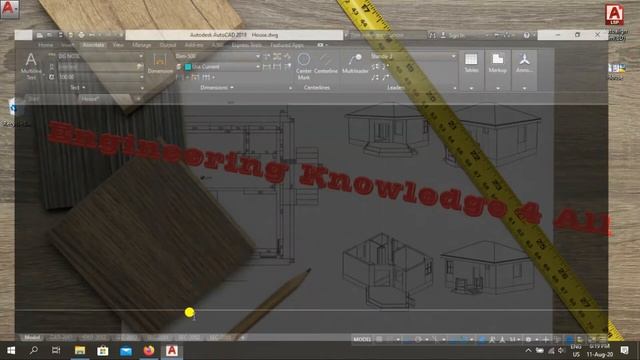Switch to the View ribbon tab
Screen dimensions: 640x360
(118, 45)
